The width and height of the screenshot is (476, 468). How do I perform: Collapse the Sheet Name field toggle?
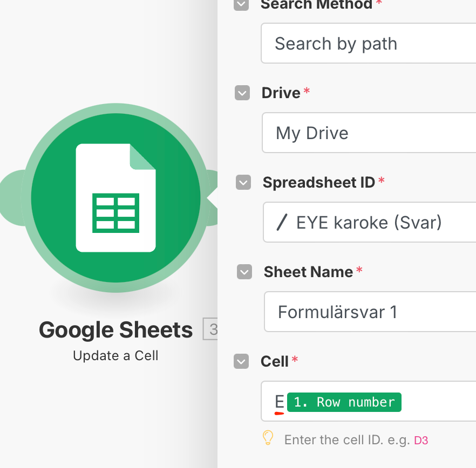tap(244, 272)
